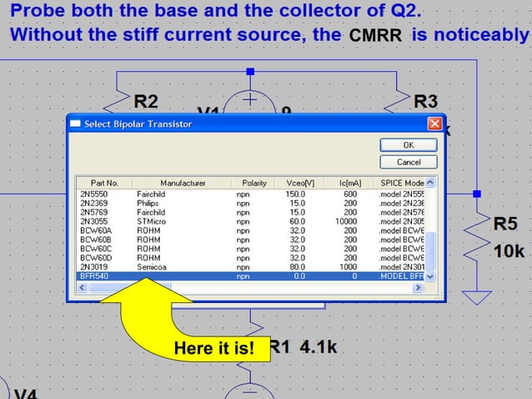Click the Ic[mA] column header

click(350, 183)
